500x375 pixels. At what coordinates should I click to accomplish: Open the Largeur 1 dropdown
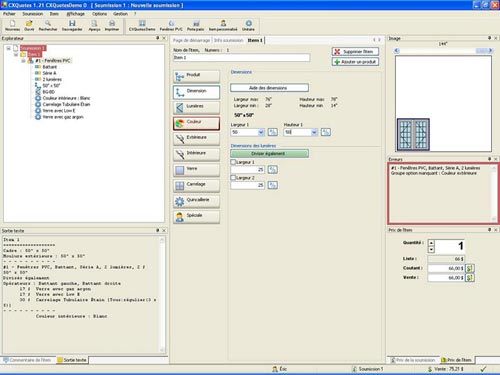[261, 132]
